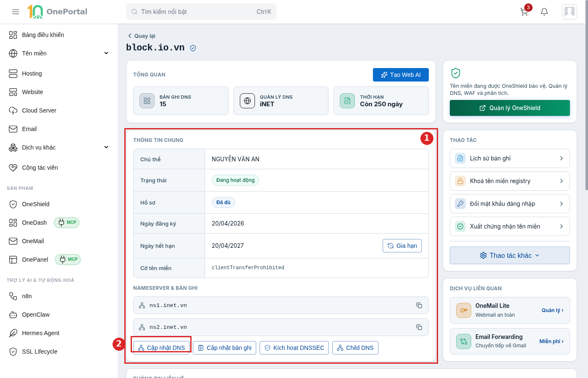Click the back arrow beside Quay lại
The height and width of the screenshot is (378, 588).
pyautogui.click(x=130, y=36)
